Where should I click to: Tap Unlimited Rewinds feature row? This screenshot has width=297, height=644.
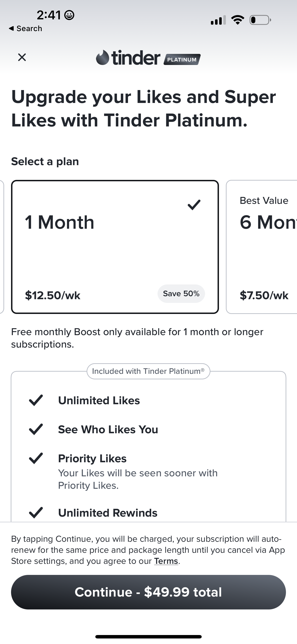(x=108, y=513)
